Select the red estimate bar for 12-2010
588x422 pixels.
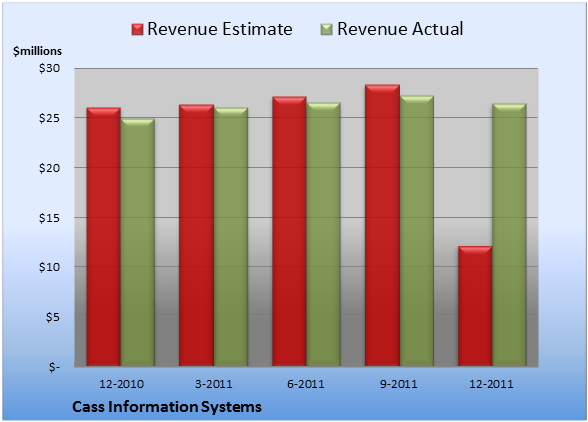104,237
